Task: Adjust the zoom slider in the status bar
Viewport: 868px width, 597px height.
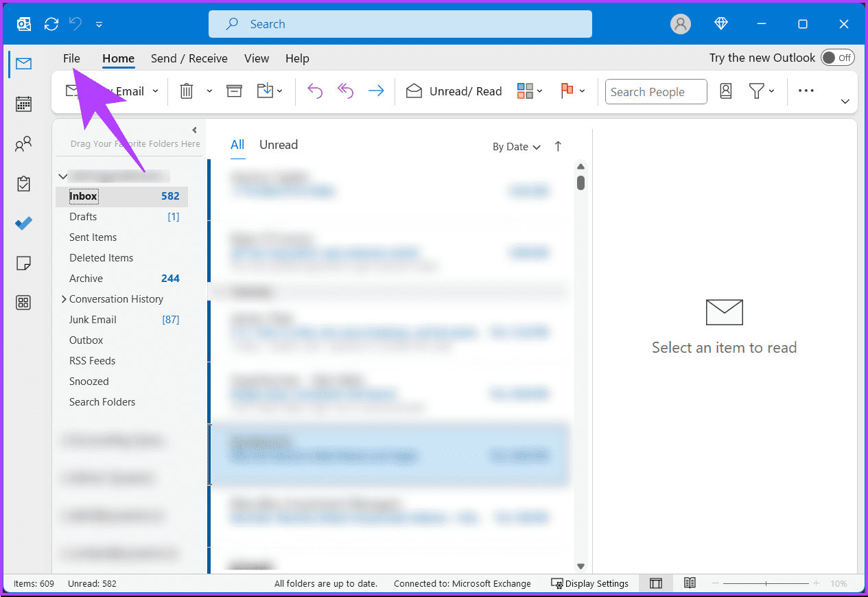Action: point(768,583)
